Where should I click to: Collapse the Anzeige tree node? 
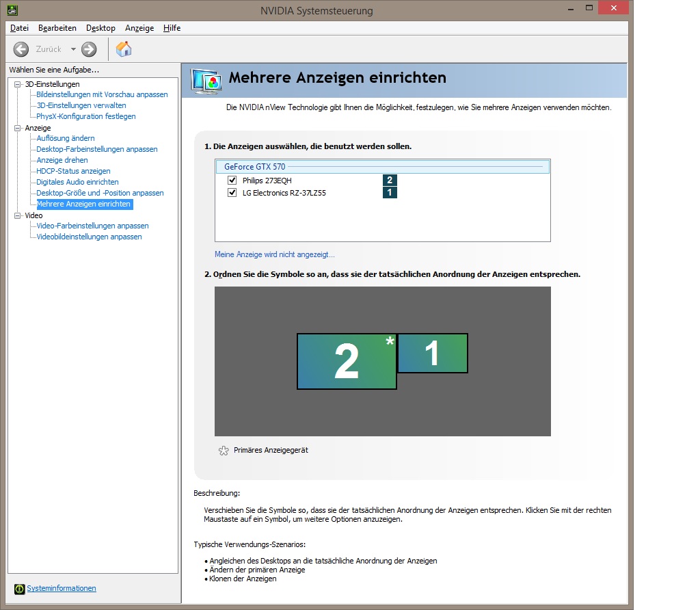coord(17,128)
